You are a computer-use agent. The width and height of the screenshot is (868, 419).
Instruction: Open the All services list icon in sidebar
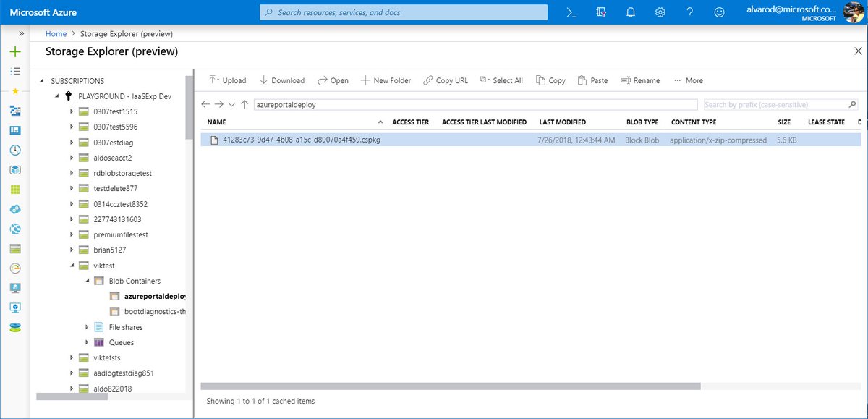tap(15, 71)
